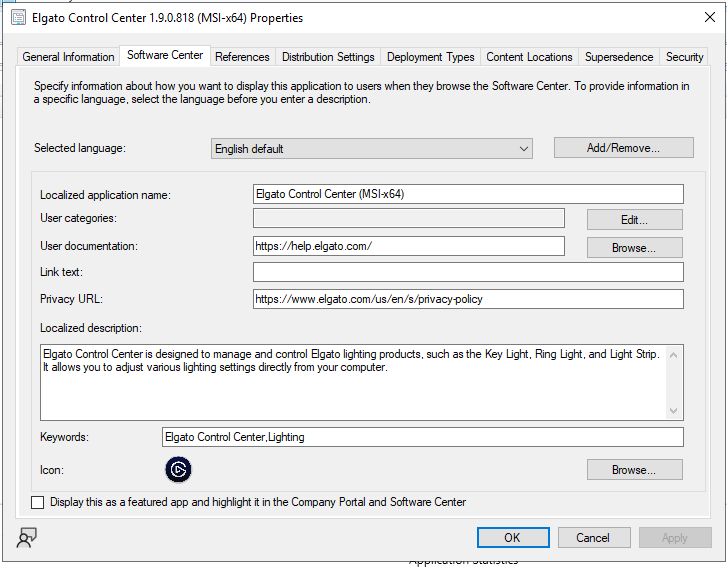Viewport: 727px width, 567px height.
Task: Click Edit for user categories
Action: tap(634, 219)
